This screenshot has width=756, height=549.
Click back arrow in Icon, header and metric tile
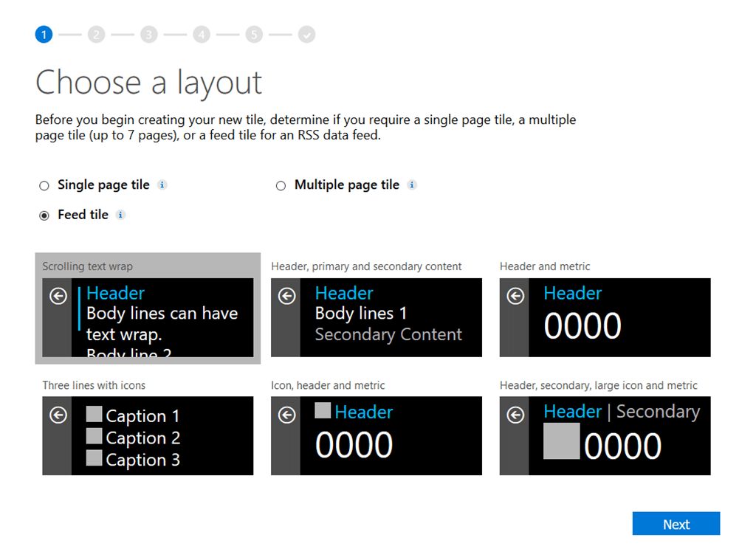tap(286, 415)
